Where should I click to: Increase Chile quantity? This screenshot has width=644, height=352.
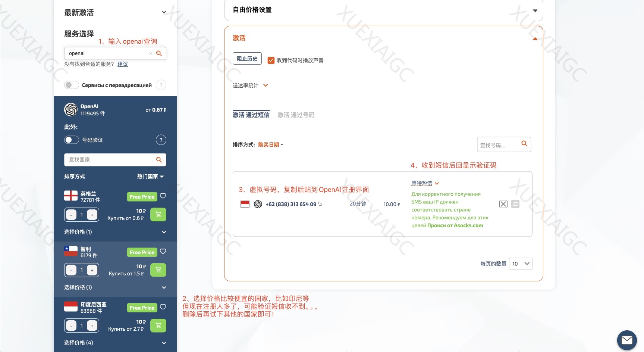coord(92,270)
